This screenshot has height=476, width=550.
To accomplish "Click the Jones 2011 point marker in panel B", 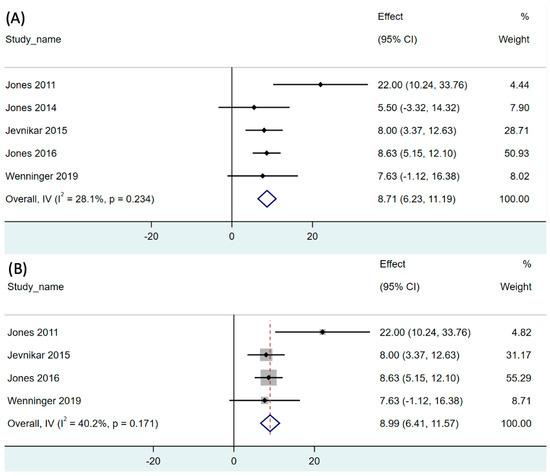I will coord(322,332).
